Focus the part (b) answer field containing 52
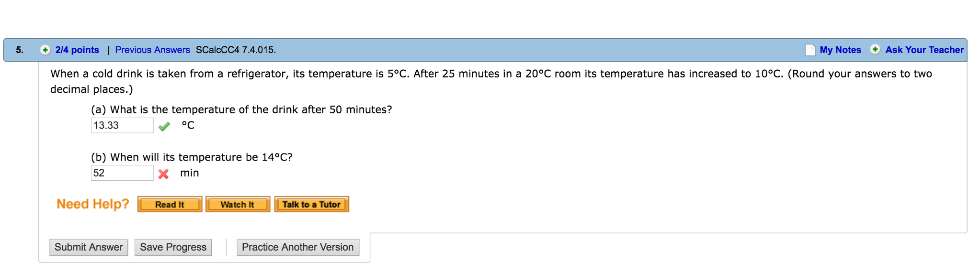 (x=122, y=173)
